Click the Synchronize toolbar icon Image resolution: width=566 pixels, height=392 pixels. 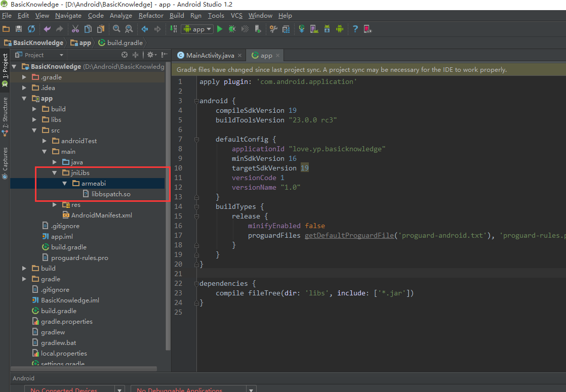coord(31,29)
